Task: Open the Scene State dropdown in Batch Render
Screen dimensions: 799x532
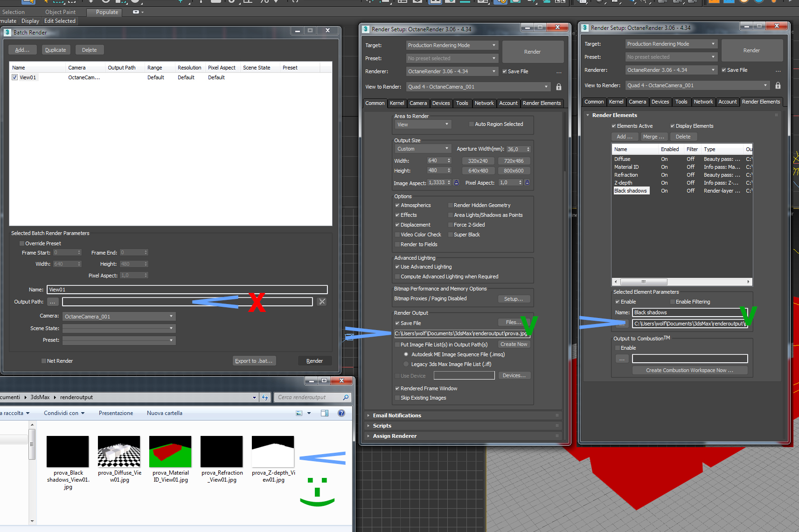Action: pos(119,328)
